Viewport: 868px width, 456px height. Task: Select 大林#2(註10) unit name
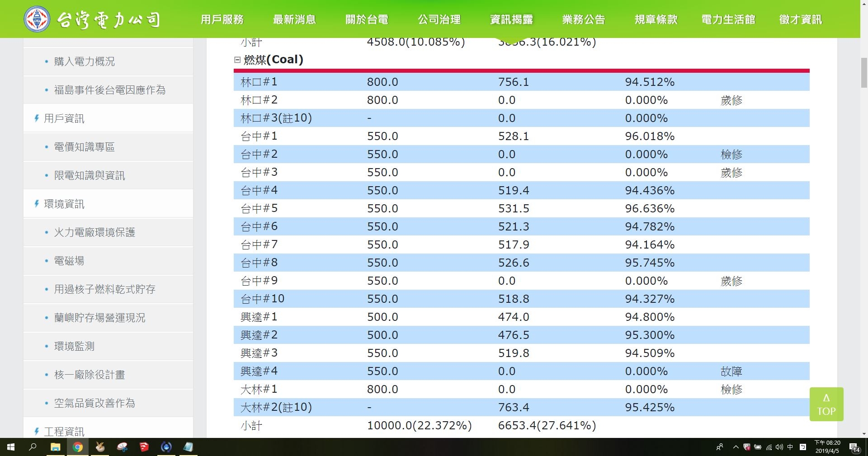[x=276, y=407]
